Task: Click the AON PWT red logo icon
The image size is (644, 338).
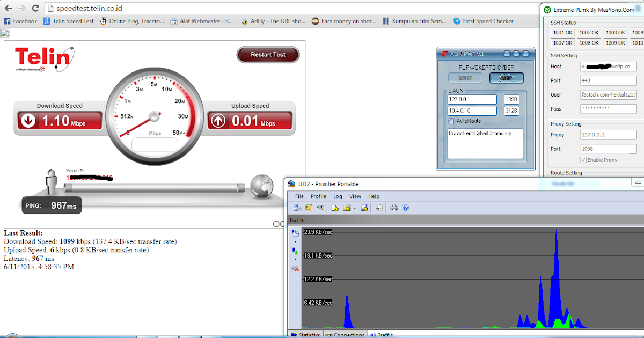Action: pos(444,54)
